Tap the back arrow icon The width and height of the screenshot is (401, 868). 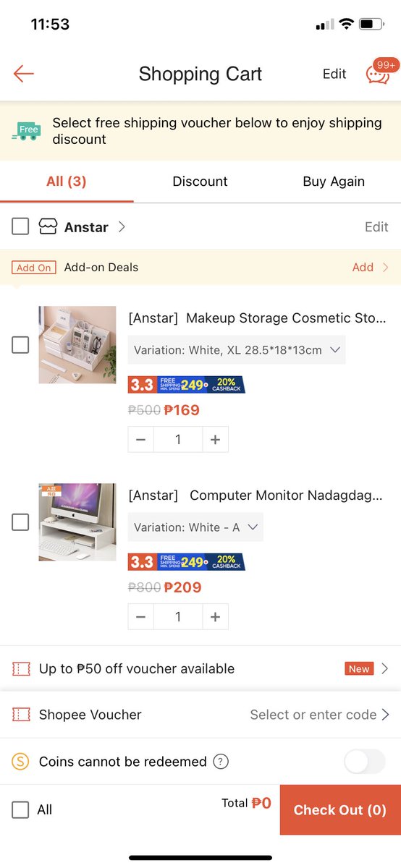click(24, 74)
